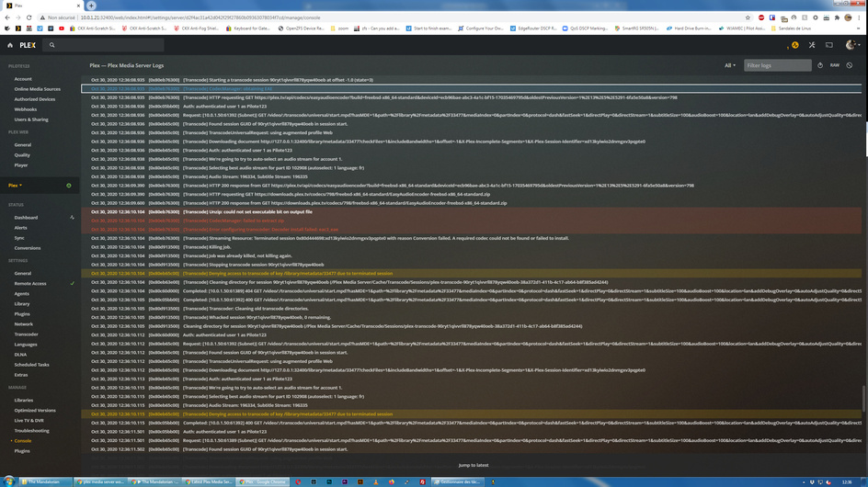The height and width of the screenshot is (487, 868).
Task: Click the clear logs icon
Action: pyautogui.click(x=850, y=65)
